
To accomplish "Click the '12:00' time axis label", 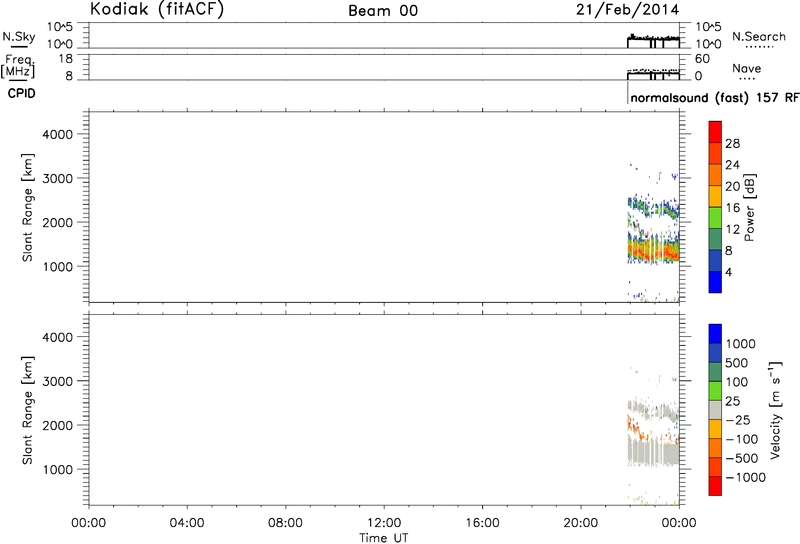I will coord(384,523).
